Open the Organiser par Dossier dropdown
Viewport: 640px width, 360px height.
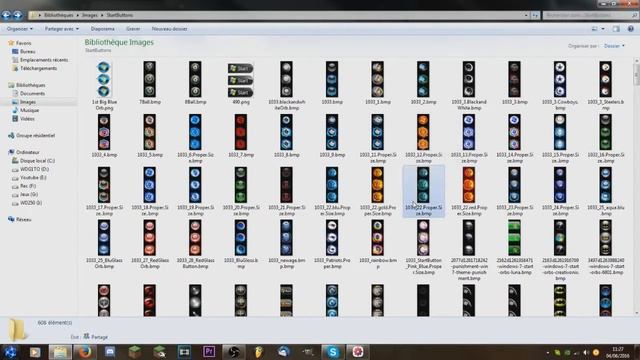(614, 46)
